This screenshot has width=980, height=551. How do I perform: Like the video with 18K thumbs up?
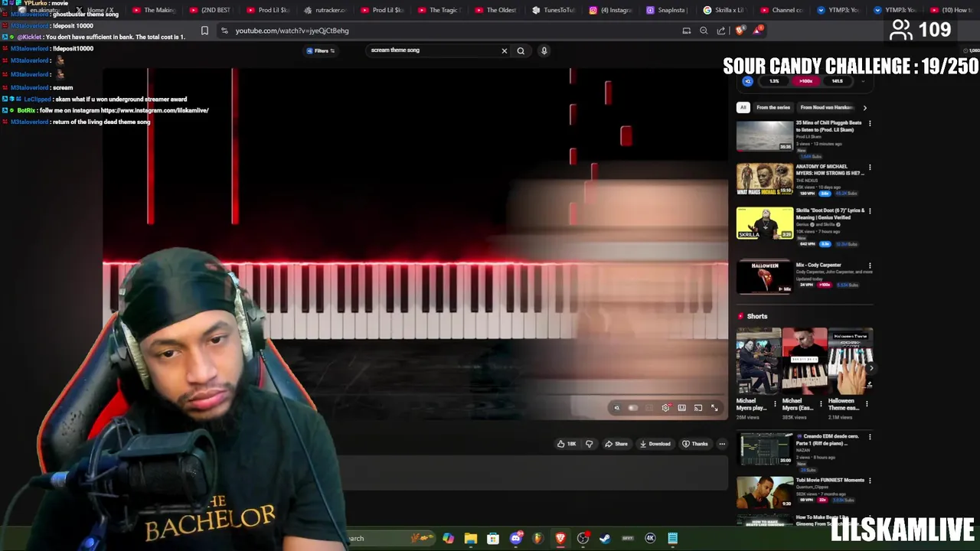[x=567, y=444]
